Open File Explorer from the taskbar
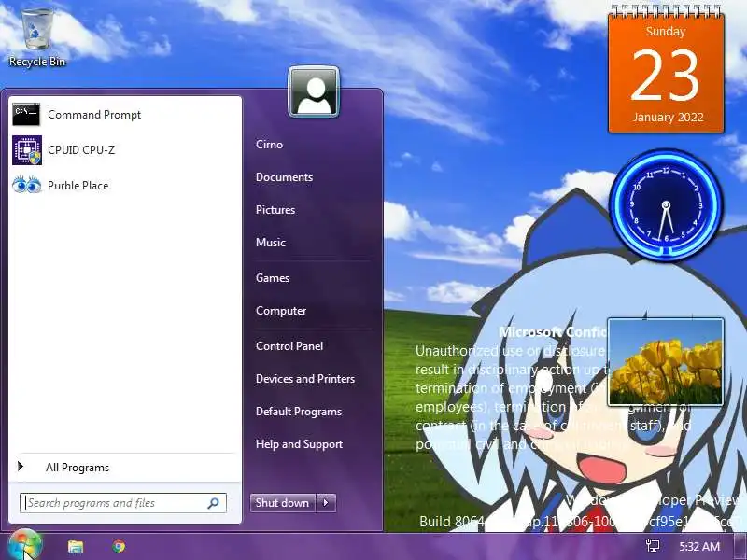Screen dimensions: 747x560 click(76, 546)
